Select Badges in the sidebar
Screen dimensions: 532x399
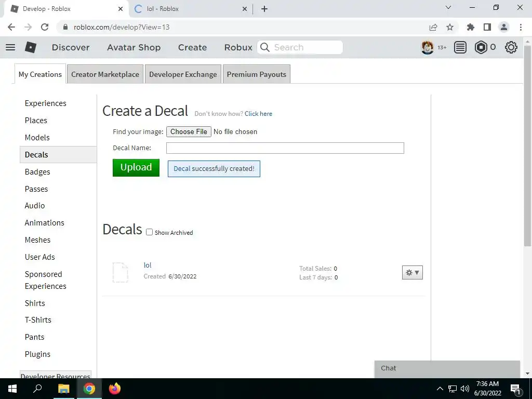click(x=37, y=171)
